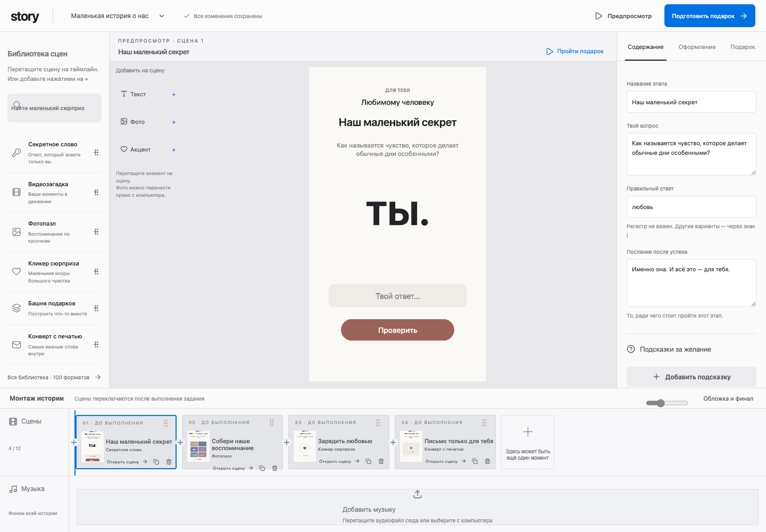Click the Добавить музыку upload area
The width and height of the screenshot is (766, 532).
(418, 507)
